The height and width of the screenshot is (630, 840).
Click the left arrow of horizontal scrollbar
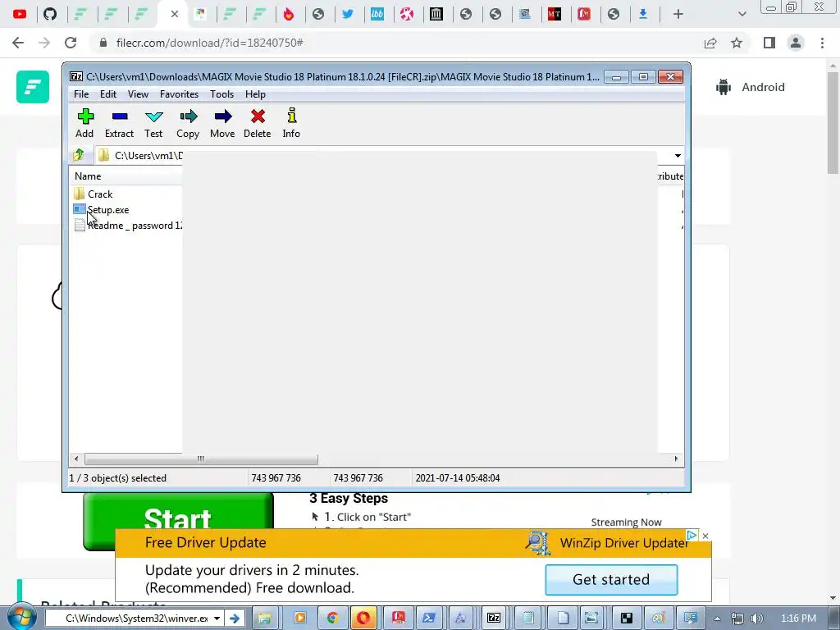76,459
